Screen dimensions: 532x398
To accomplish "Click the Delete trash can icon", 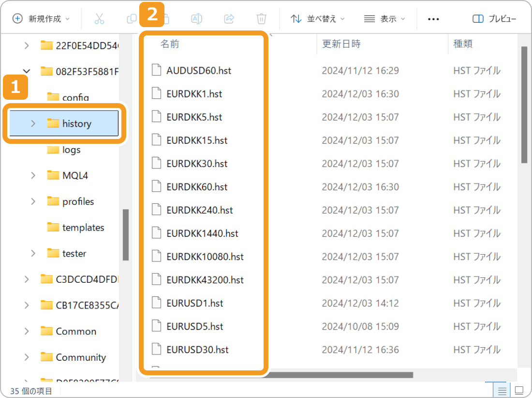I will point(261,19).
